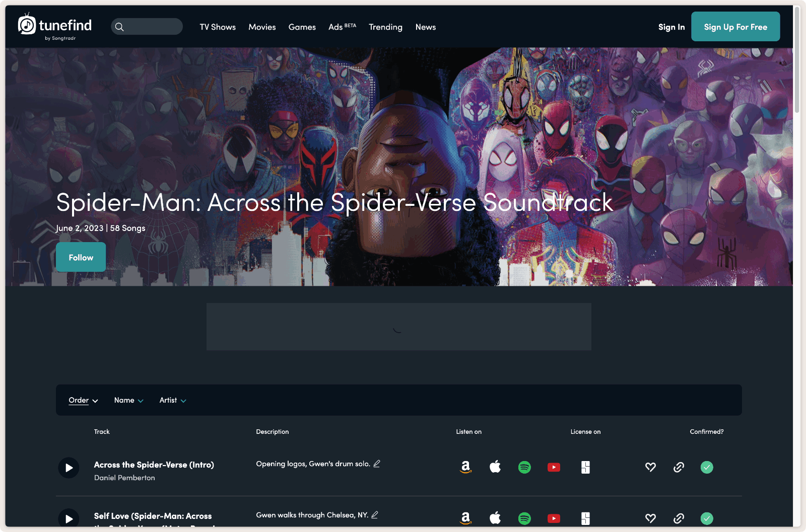Favorite Across the Spider-Verse (Intro) with heart icon
This screenshot has height=532, width=806.
[650, 468]
